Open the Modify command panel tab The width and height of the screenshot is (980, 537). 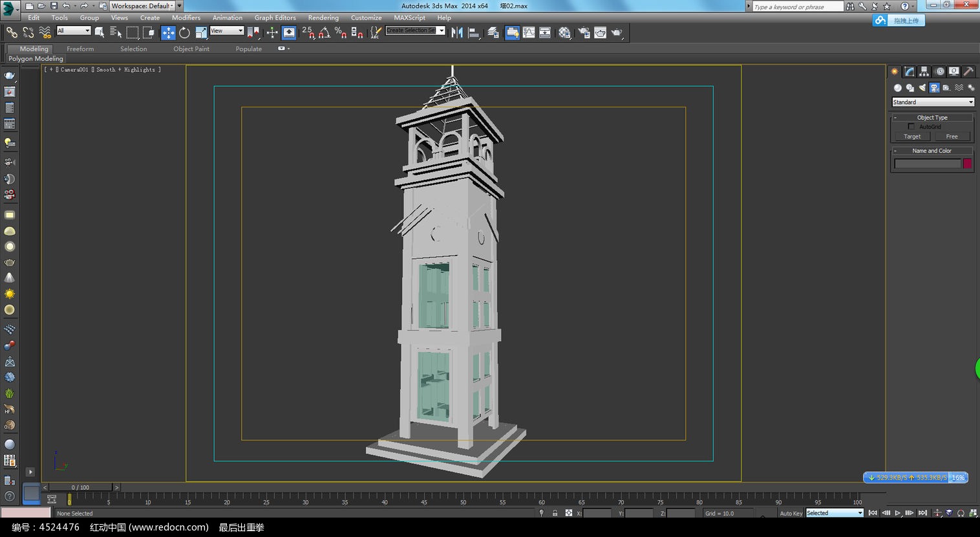point(910,72)
